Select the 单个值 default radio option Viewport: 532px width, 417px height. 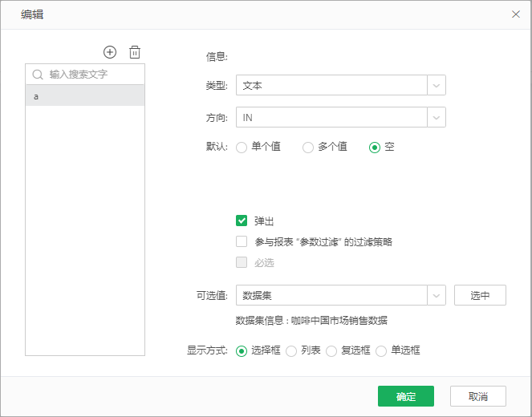pyautogui.click(x=242, y=148)
